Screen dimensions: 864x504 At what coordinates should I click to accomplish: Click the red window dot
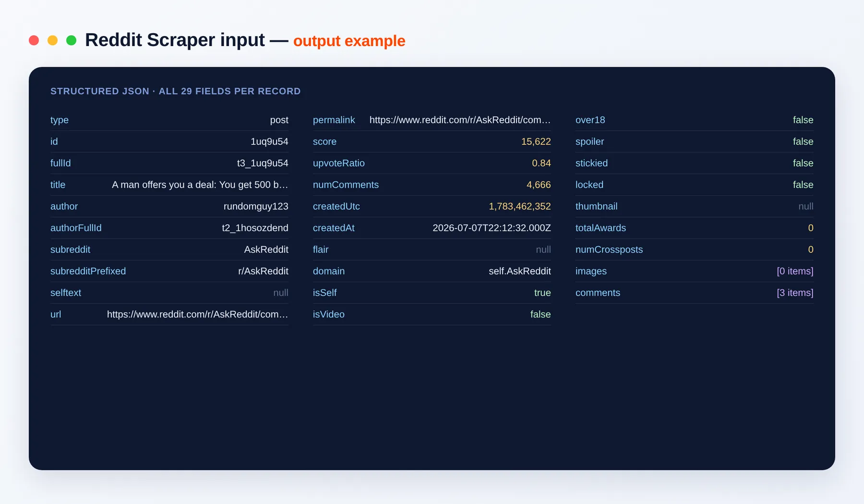point(34,40)
